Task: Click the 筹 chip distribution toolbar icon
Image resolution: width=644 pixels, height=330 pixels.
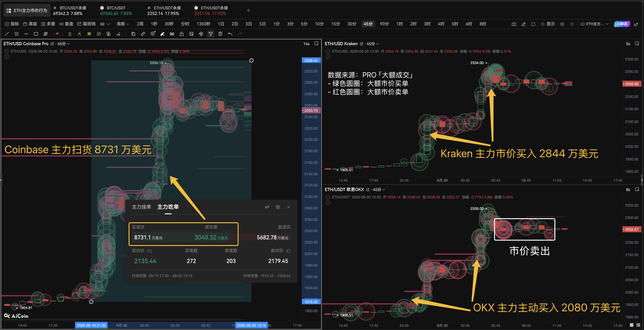Action: pos(89,34)
